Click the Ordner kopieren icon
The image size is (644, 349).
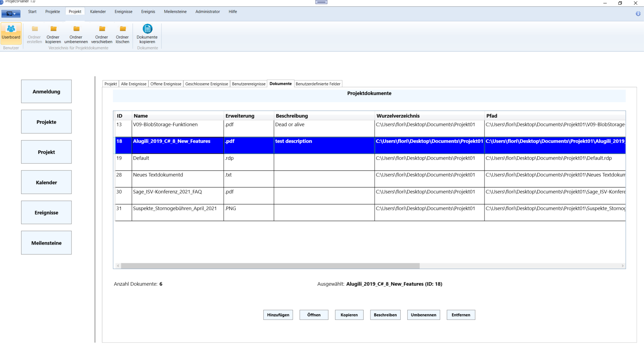coord(53,34)
